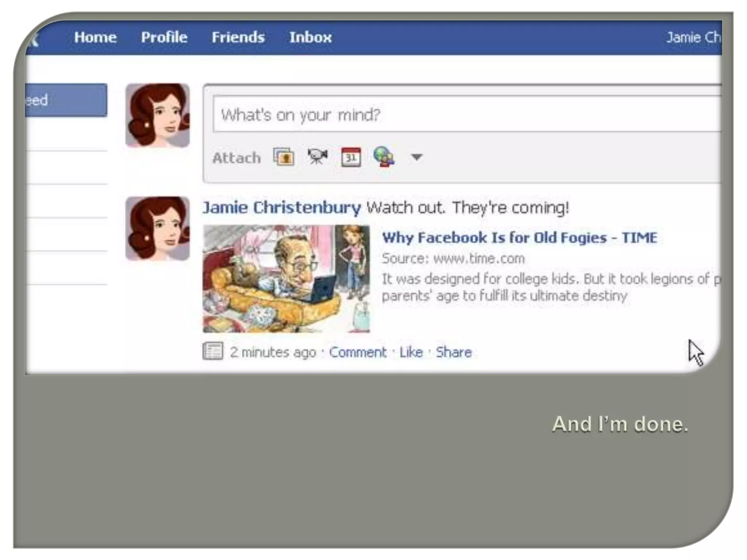Expand more attach options dropdown arrow
747x560 pixels.
click(x=416, y=157)
